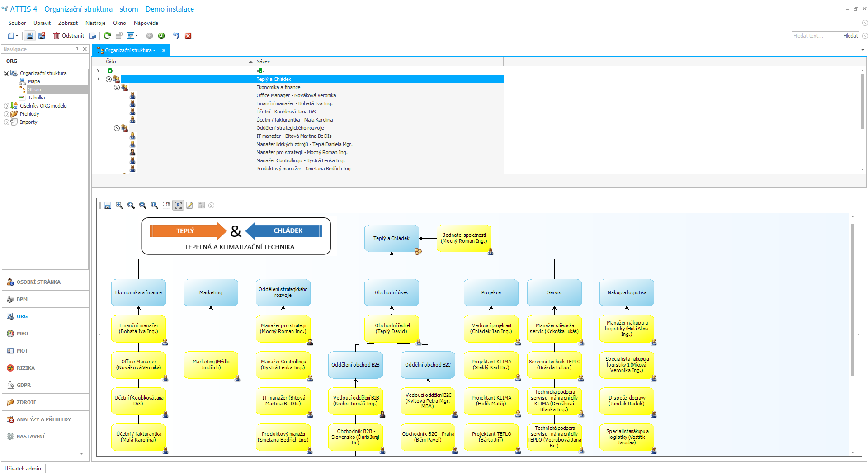Open the Nástroje menu
Image resolution: width=868 pixels, height=475 pixels.
pyautogui.click(x=95, y=23)
